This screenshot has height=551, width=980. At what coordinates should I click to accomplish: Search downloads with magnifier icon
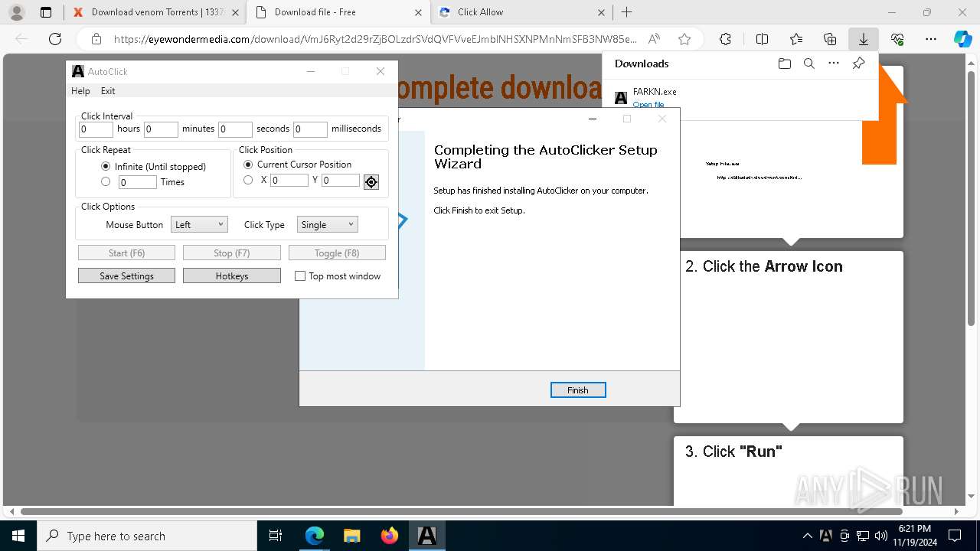[808, 64]
